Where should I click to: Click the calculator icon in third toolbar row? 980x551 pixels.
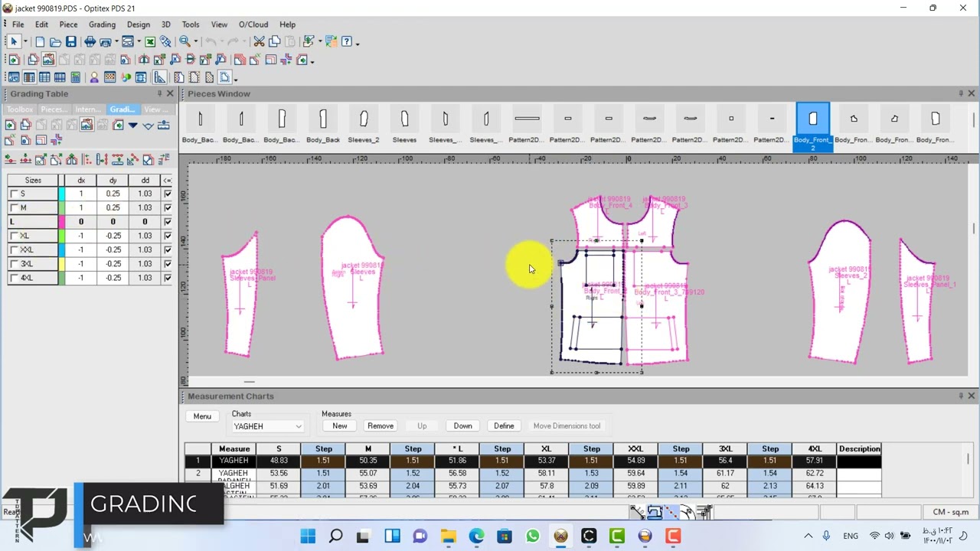pyautogui.click(x=75, y=77)
